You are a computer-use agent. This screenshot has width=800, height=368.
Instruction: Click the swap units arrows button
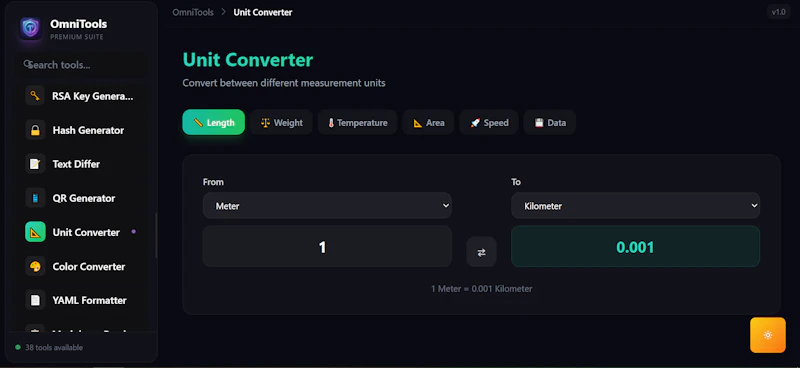coord(481,252)
